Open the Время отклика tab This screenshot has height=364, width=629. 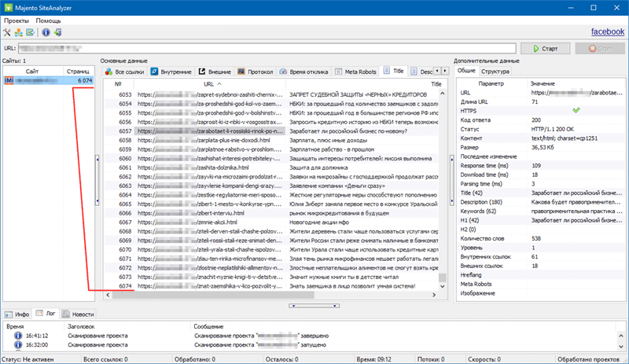(304, 72)
